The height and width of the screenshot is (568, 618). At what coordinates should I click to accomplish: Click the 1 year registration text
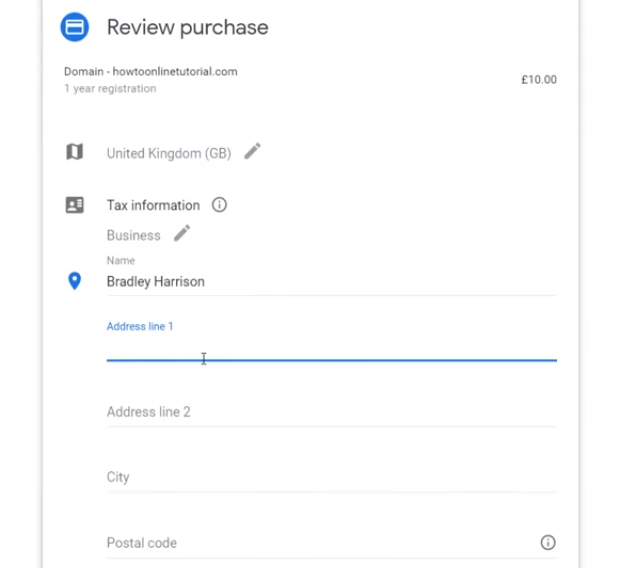110,89
